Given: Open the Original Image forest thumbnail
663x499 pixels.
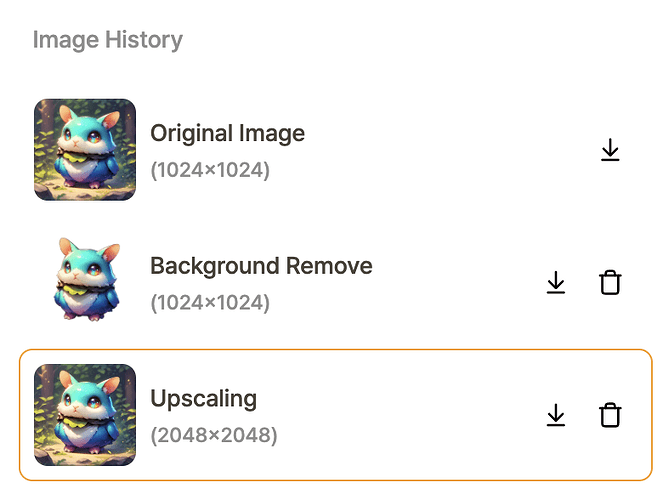Looking at the screenshot, I should point(85,150).
